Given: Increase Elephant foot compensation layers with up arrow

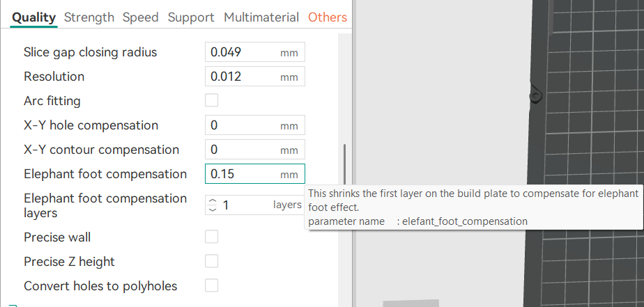Looking at the screenshot, I should tap(213, 200).
